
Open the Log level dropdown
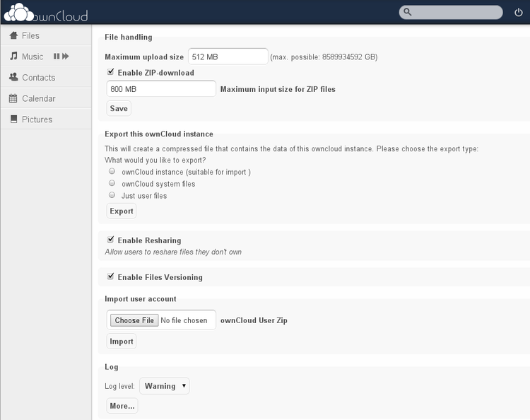[x=164, y=386]
